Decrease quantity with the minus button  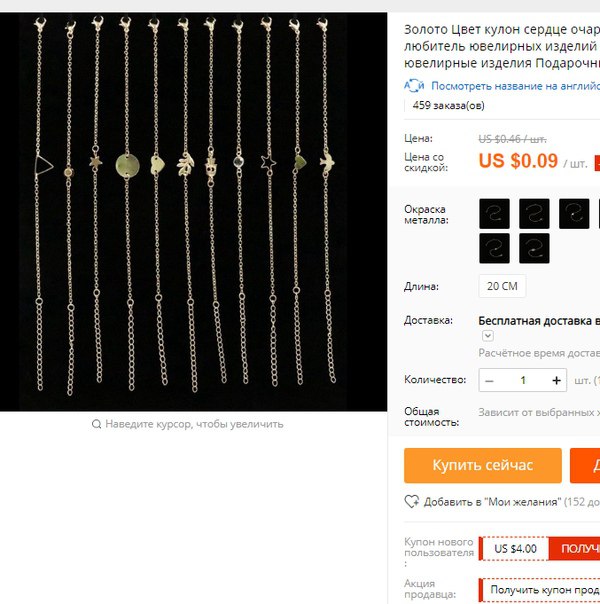(489, 380)
